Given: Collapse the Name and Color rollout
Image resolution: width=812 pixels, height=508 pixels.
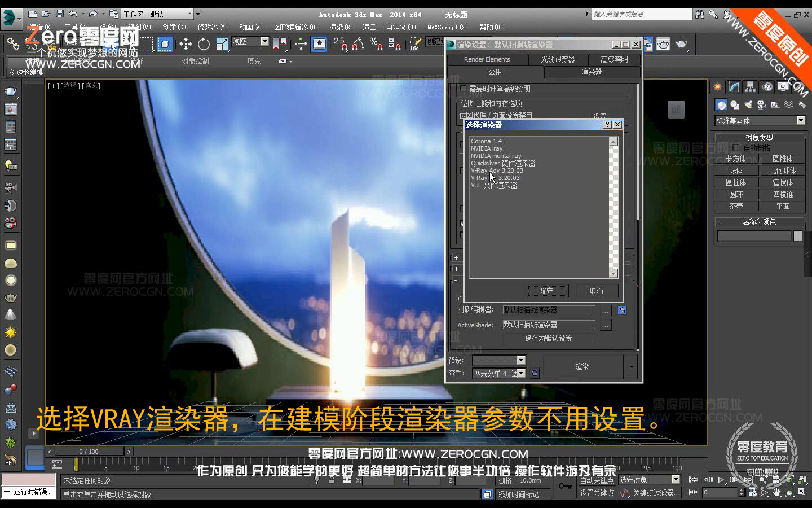Looking at the screenshot, I should 759,222.
